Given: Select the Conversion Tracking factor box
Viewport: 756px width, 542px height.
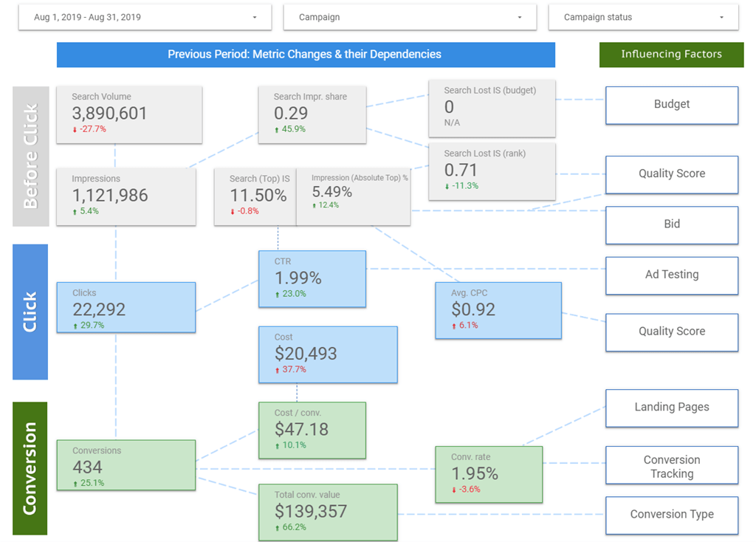Looking at the screenshot, I should pyautogui.click(x=671, y=467).
